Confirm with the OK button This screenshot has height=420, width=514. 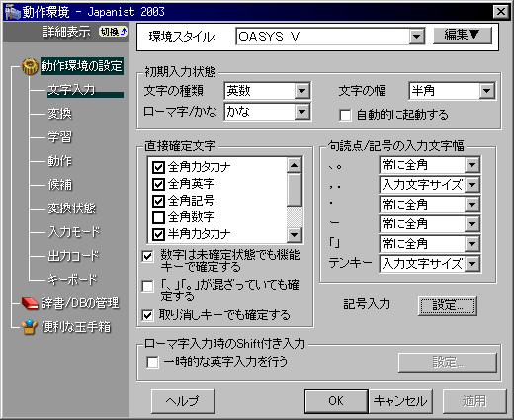click(x=336, y=401)
